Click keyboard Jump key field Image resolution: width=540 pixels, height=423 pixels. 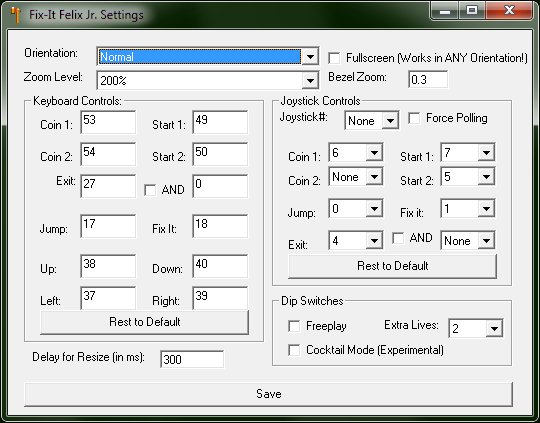coord(108,226)
